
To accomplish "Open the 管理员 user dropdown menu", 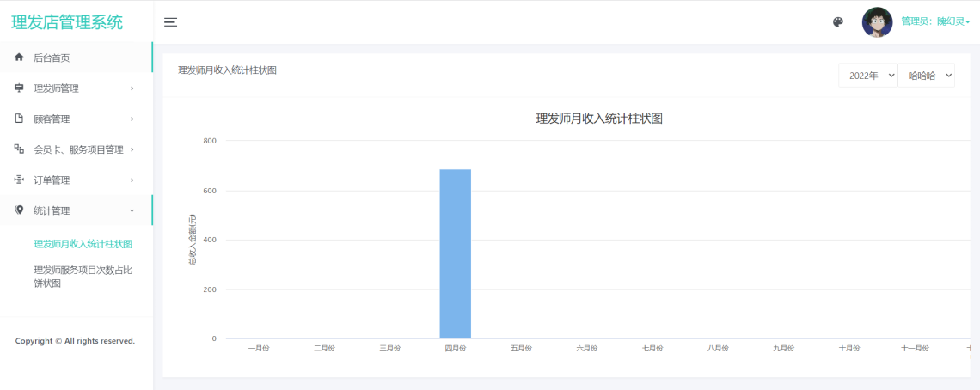I will click(x=935, y=21).
